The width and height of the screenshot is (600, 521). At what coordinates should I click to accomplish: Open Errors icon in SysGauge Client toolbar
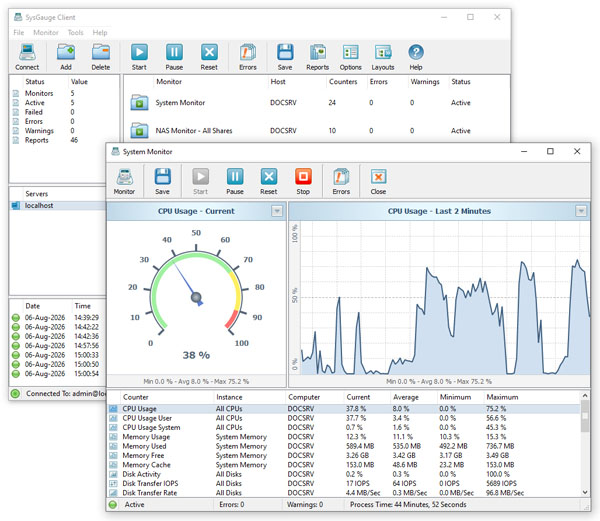[x=248, y=52]
